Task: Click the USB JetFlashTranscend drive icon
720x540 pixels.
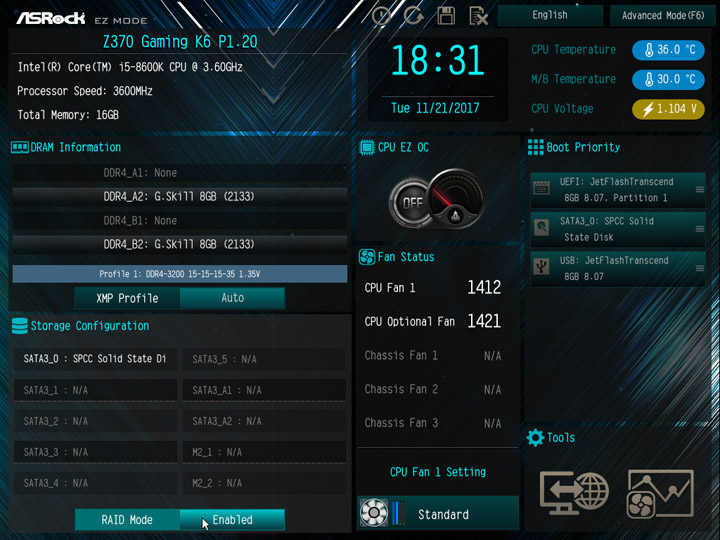Action: coord(541,267)
